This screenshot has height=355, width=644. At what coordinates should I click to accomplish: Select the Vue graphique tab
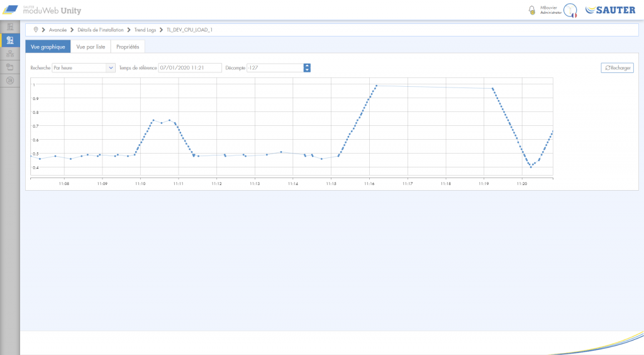pos(48,47)
